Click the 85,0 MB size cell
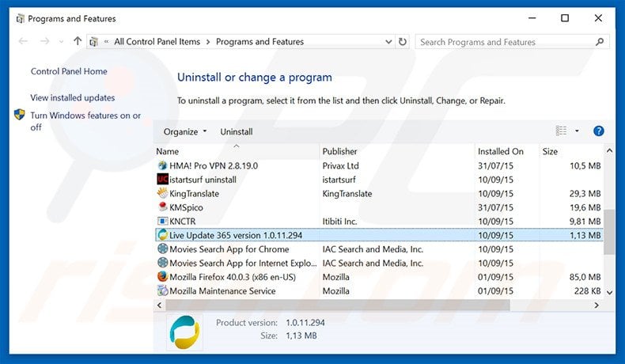The width and height of the screenshot is (625, 364). point(585,277)
